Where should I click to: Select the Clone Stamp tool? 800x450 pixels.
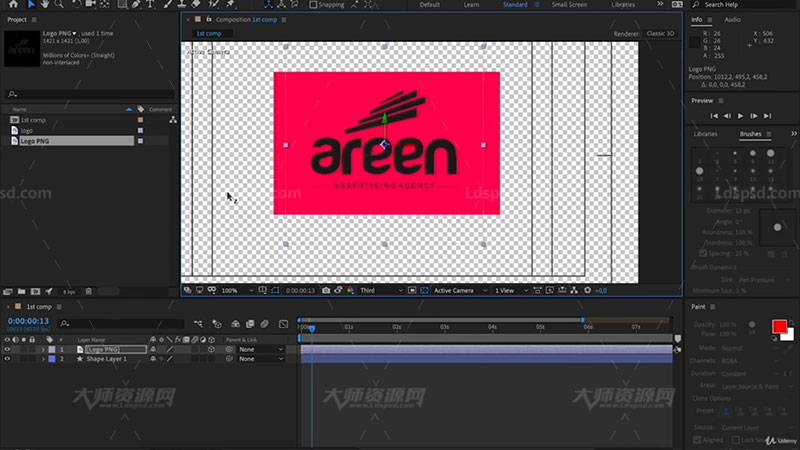pos(182,4)
